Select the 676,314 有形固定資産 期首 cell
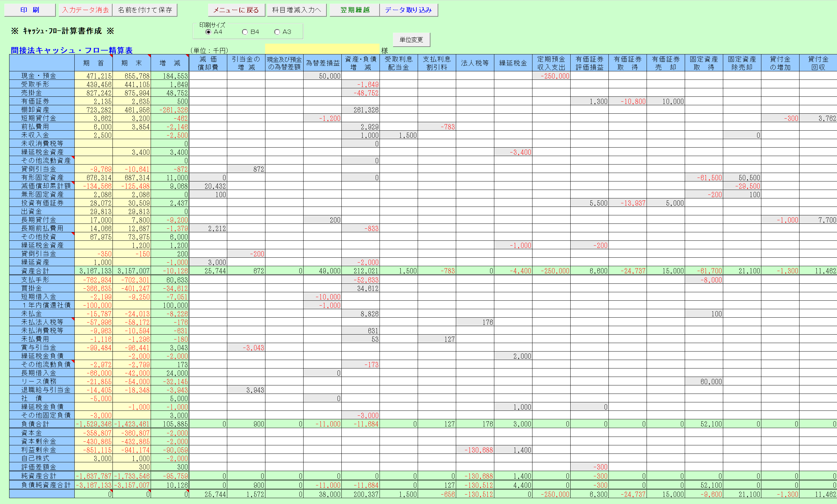The image size is (837, 504). pos(93,178)
